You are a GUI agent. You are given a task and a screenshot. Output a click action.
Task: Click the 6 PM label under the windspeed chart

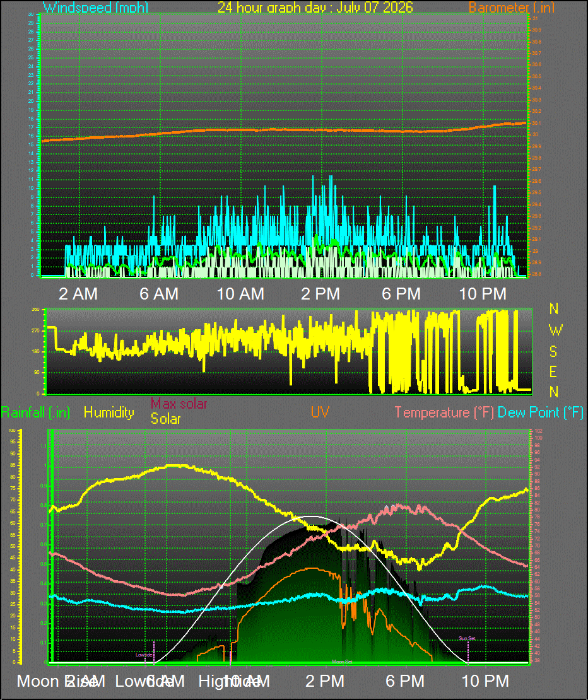click(401, 294)
